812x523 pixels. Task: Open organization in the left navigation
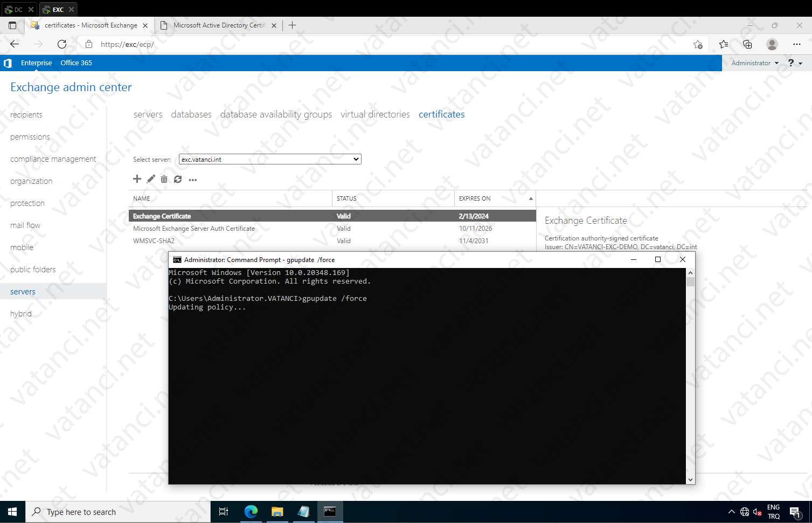(x=31, y=181)
